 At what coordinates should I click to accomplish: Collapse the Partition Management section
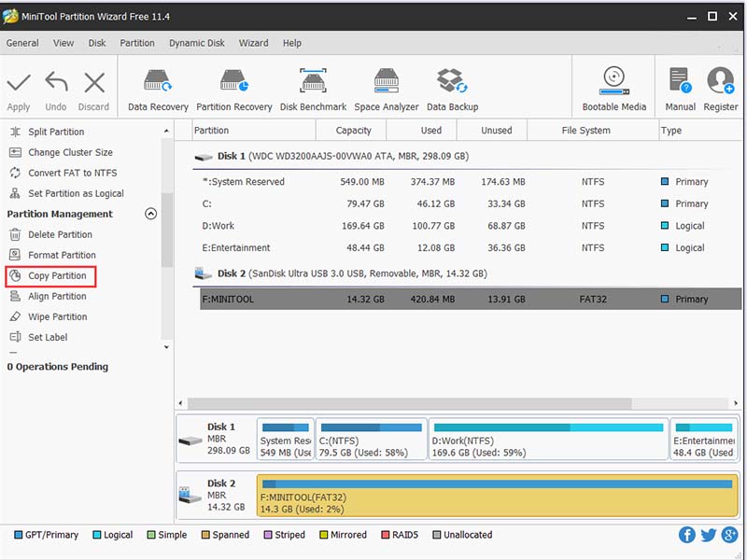point(150,214)
